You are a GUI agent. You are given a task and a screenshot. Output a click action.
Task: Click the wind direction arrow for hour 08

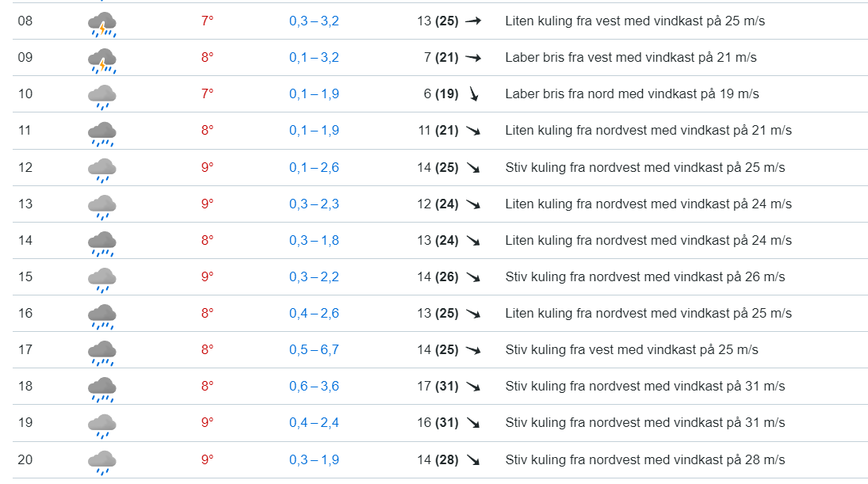pyautogui.click(x=473, y=21)
